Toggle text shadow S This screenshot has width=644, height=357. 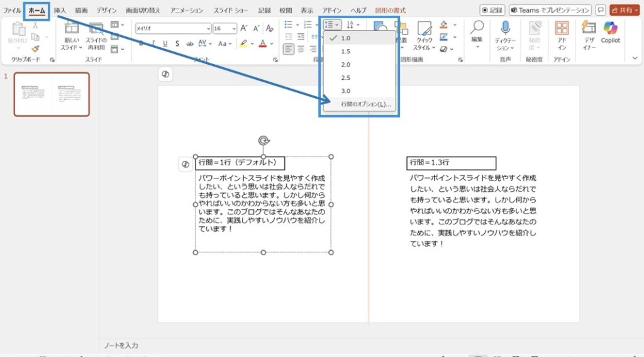(x=177, y=43)
